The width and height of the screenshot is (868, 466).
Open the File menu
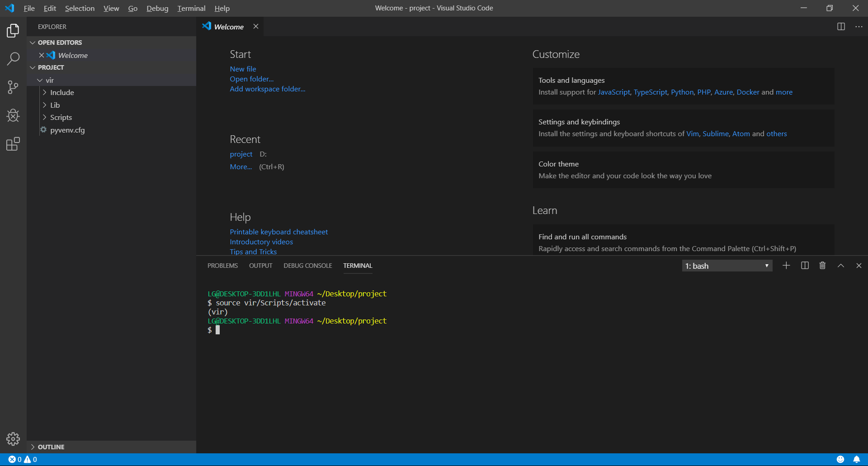point(29,8)
